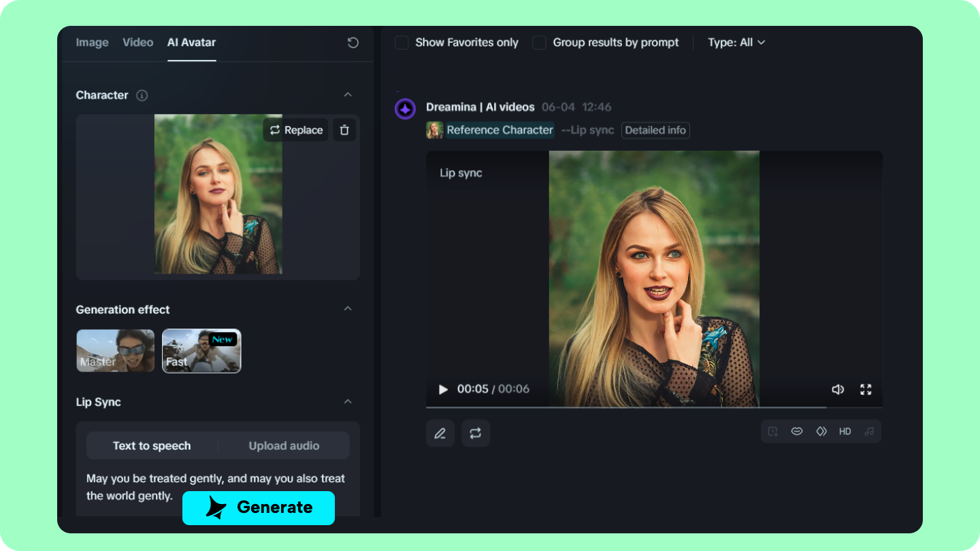Click the "Dreamina | AI videos" title
This screenshot has width=980, height=551.
point(480,107)
